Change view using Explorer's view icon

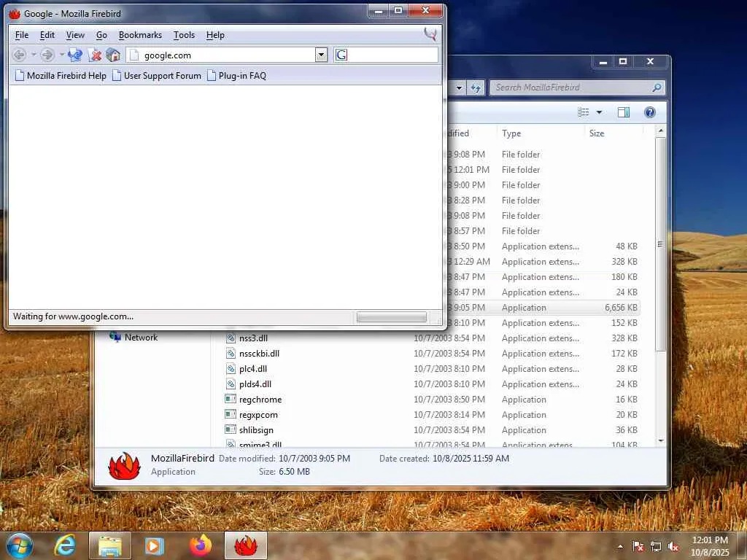tap(584, 112)
